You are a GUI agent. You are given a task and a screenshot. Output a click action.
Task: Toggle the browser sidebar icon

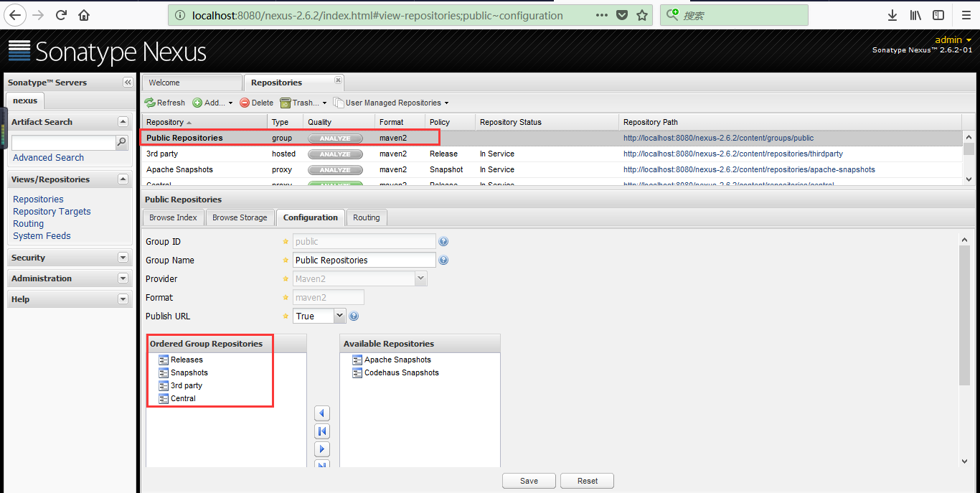tap(938, 15)
